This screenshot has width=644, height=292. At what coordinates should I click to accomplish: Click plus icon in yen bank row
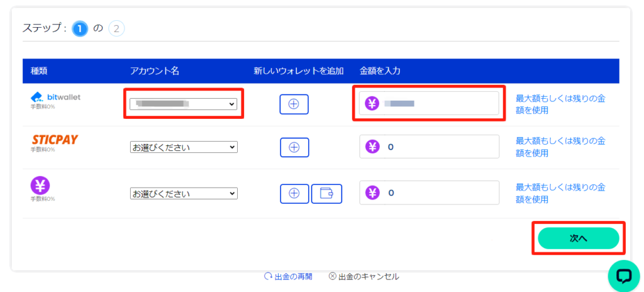pos(294,193)
